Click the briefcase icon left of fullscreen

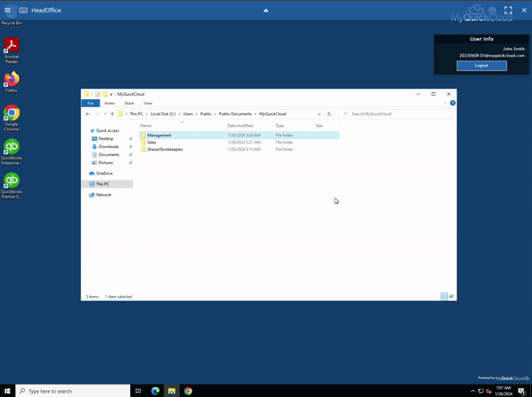pos(492,10)
